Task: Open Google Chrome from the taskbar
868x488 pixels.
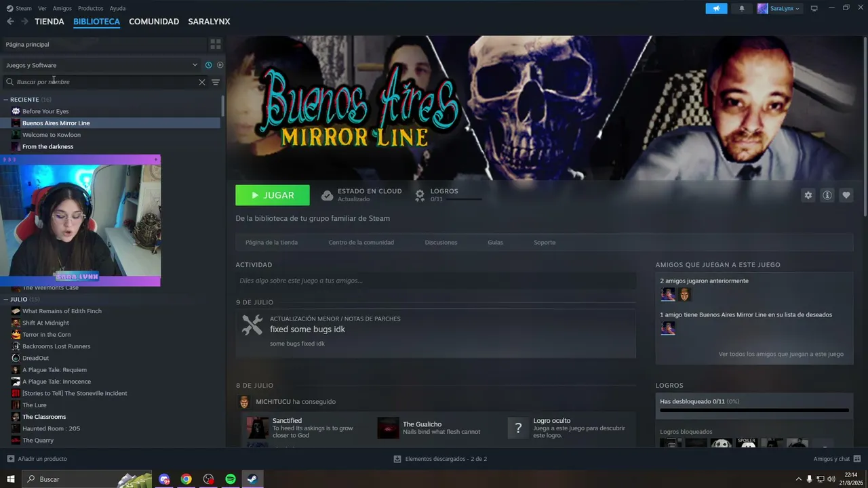Action: click(x=186, y=479)
